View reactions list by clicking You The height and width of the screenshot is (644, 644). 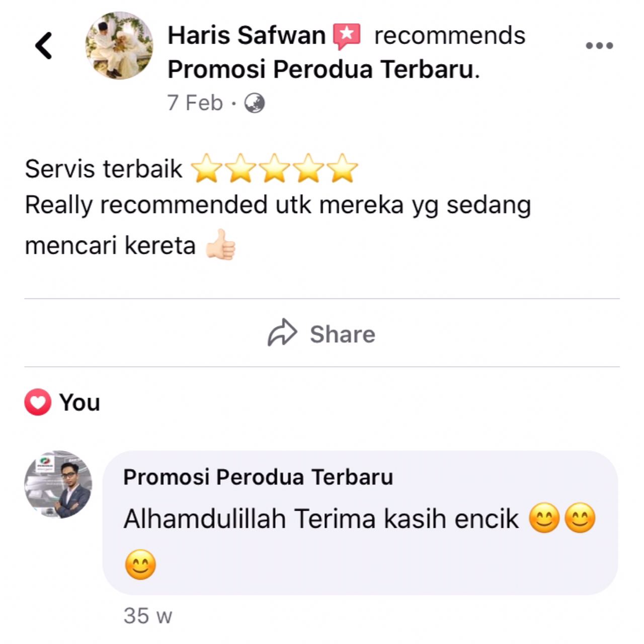pyautogui.click(x=79, y=403)
